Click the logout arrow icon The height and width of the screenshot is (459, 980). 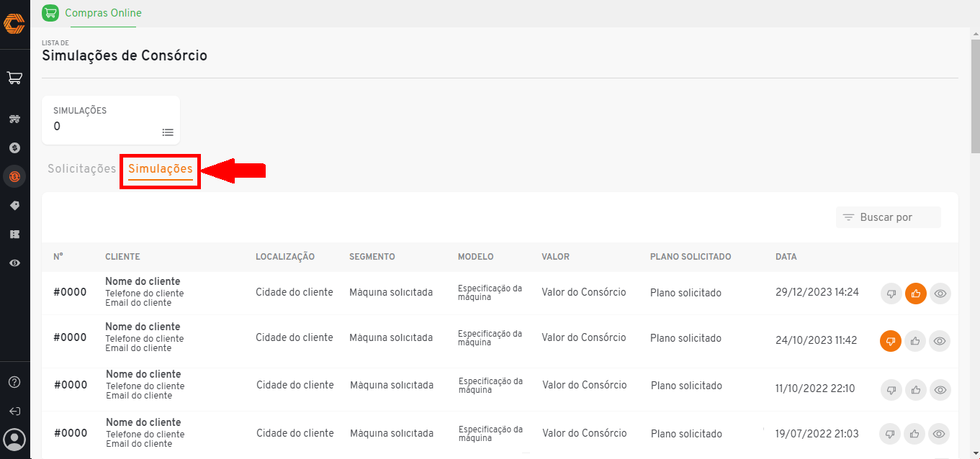(14, 412)
